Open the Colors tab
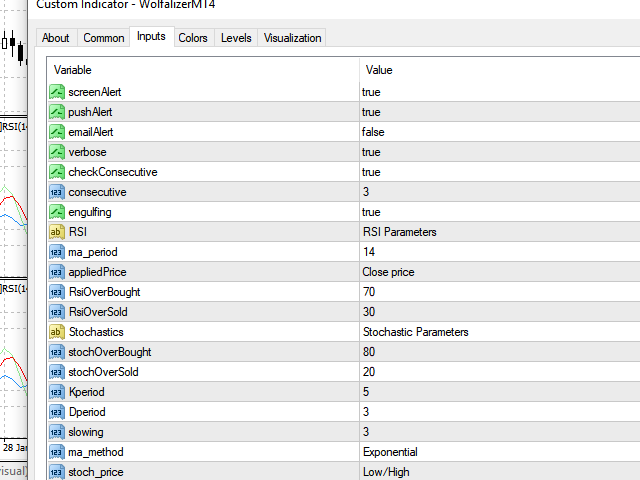The image size is (640, 480). [193, 38]
